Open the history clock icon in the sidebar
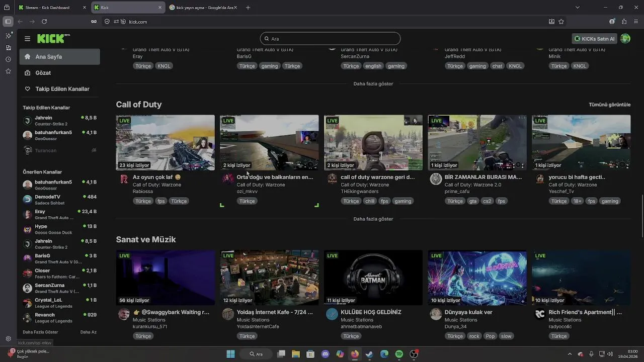 pos(8,59)
